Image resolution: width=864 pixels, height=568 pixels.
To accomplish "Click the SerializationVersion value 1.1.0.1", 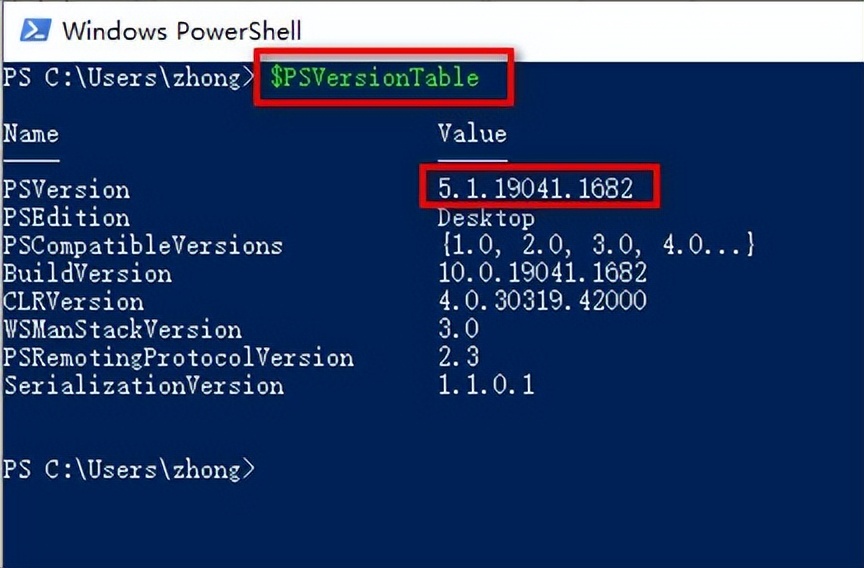I will tap(486, 385).
